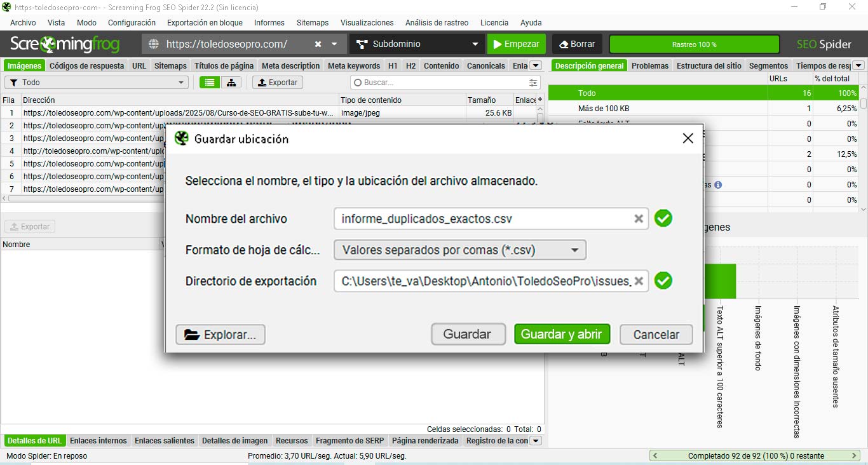This screenshot has height=465, width=868.
Task: Click the green checkmark next to file name
Action: tap(663, 218)
